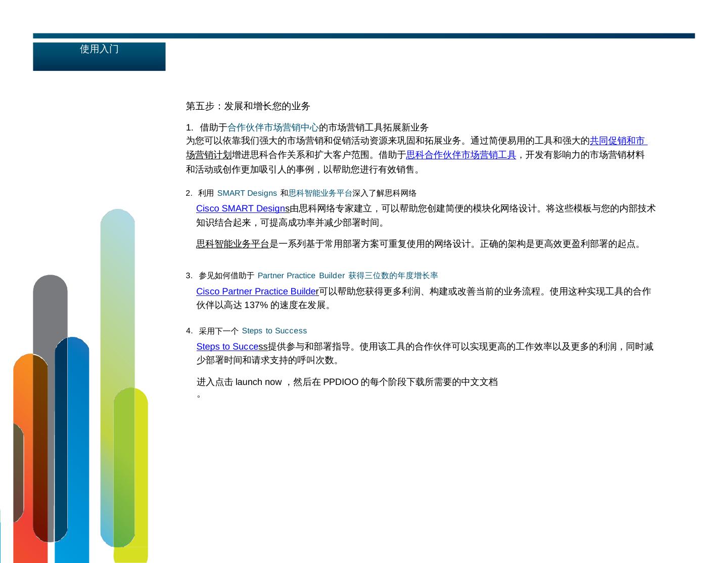Click the word "PPDIOO" in the final line
The image size is (728, 563).
click(x=341, y=382)
